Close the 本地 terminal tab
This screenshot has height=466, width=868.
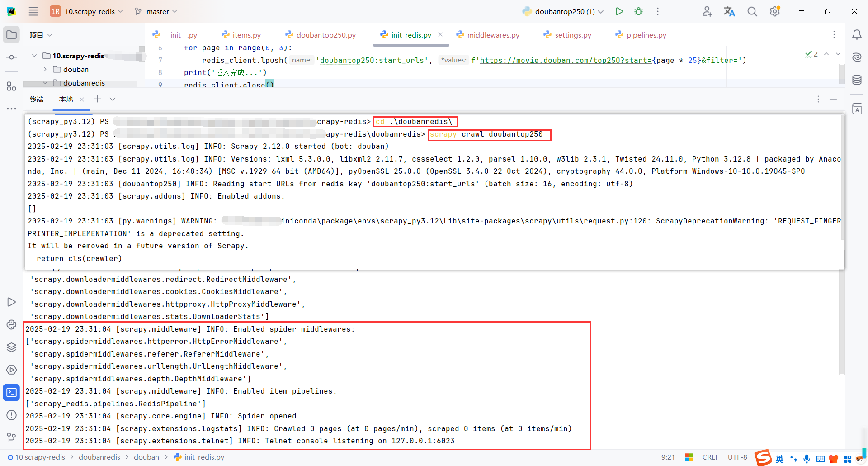click(x=82, y=100)
